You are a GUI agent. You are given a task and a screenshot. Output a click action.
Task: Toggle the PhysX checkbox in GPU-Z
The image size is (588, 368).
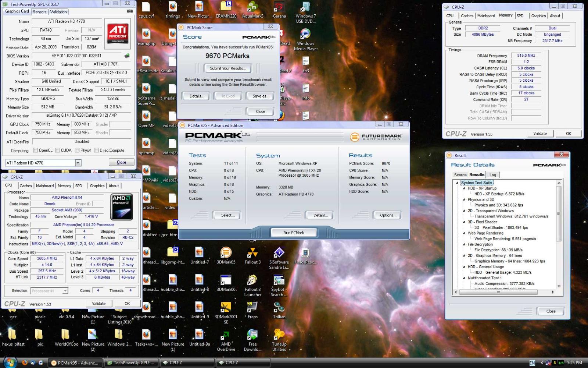[77, 150]
